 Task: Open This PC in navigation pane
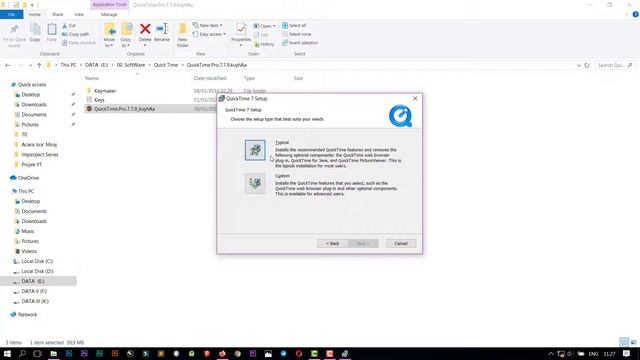click(26, 191)
